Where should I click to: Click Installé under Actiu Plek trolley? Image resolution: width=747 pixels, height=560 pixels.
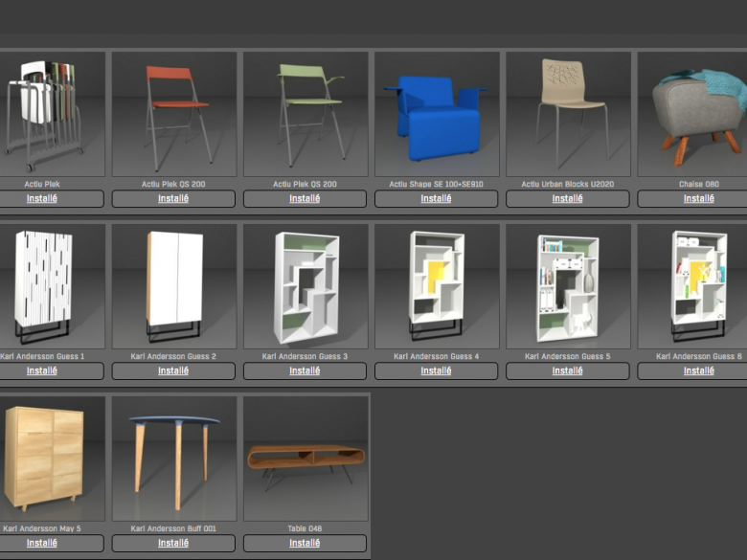[x=52, y=198]
